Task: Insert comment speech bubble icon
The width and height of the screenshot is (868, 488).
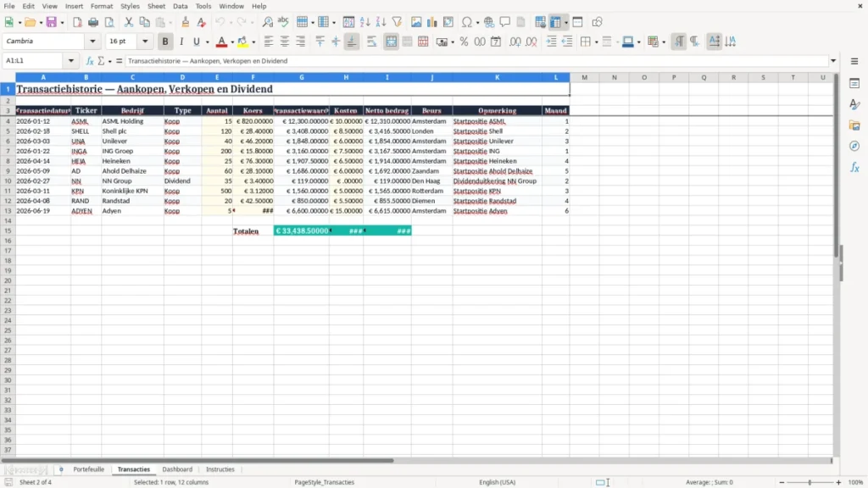Action: [x=505, y=22]
